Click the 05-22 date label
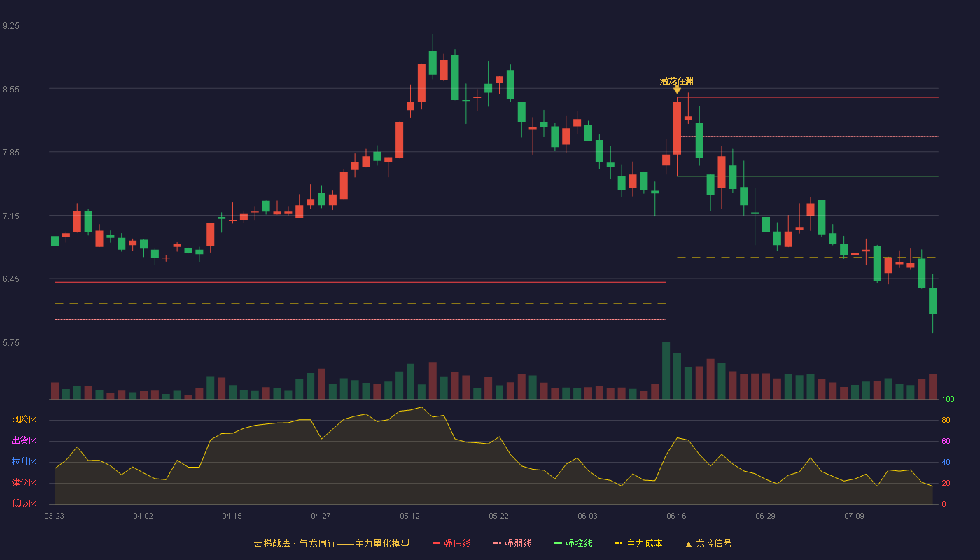This screenshot has width=980, height=560. [499, 516]
